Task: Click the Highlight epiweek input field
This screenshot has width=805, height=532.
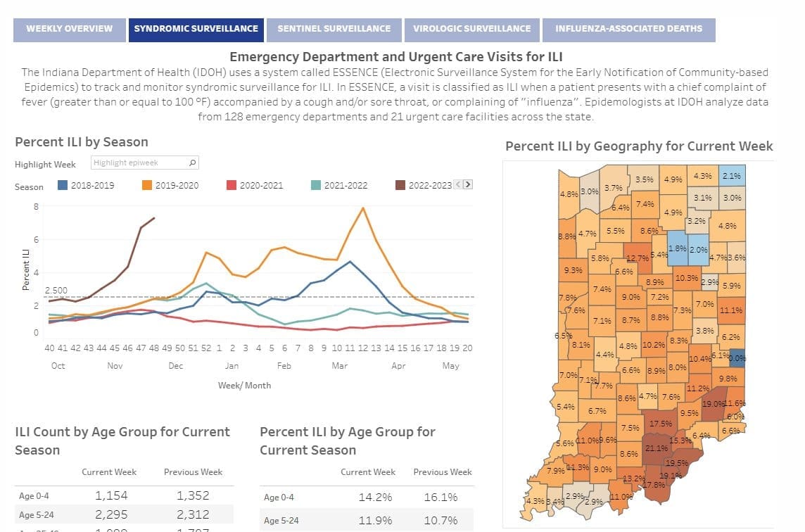Action: point(145,163)
